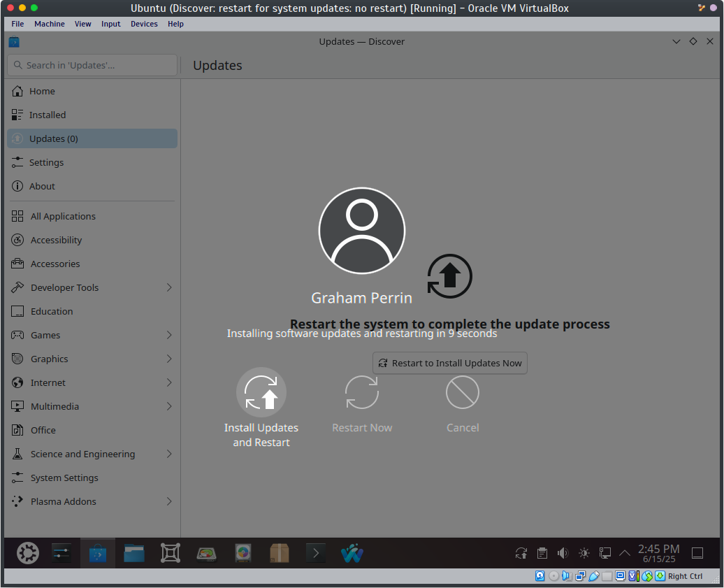Cancel the restart countdown

[463, 404]
